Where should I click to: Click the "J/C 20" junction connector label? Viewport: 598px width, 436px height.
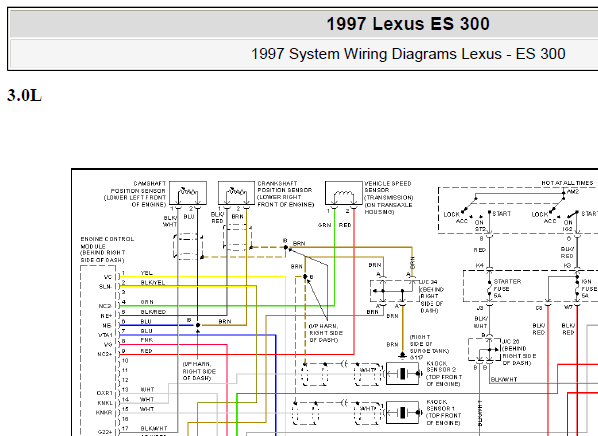511,341
